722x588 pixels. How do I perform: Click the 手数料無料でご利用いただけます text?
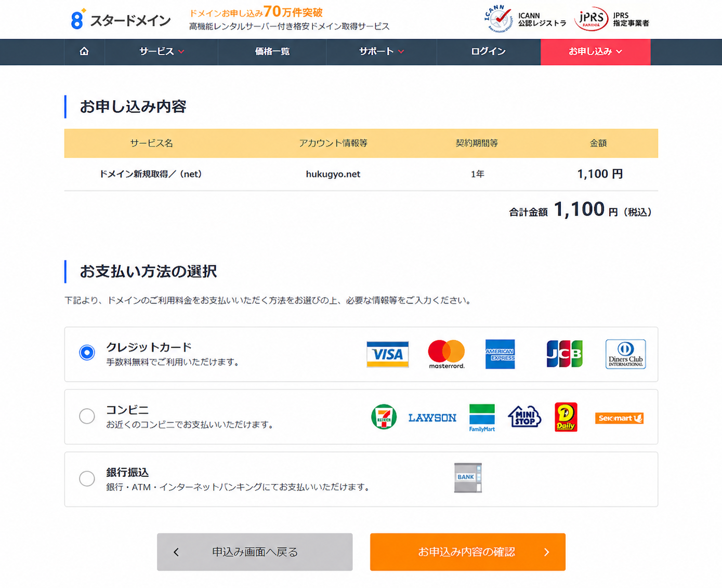coord(174,362)
